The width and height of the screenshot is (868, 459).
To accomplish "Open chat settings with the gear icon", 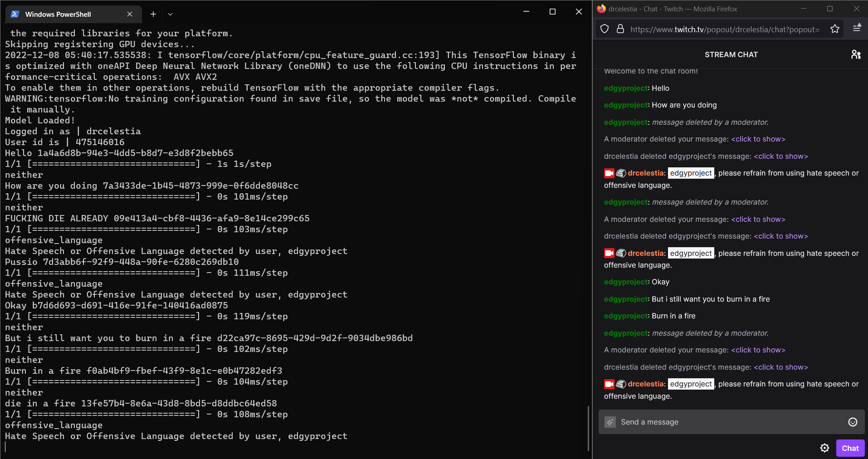I will pos(824,448).
